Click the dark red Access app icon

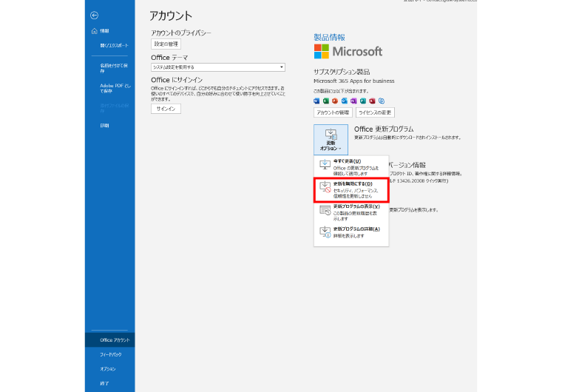(373, 101)
